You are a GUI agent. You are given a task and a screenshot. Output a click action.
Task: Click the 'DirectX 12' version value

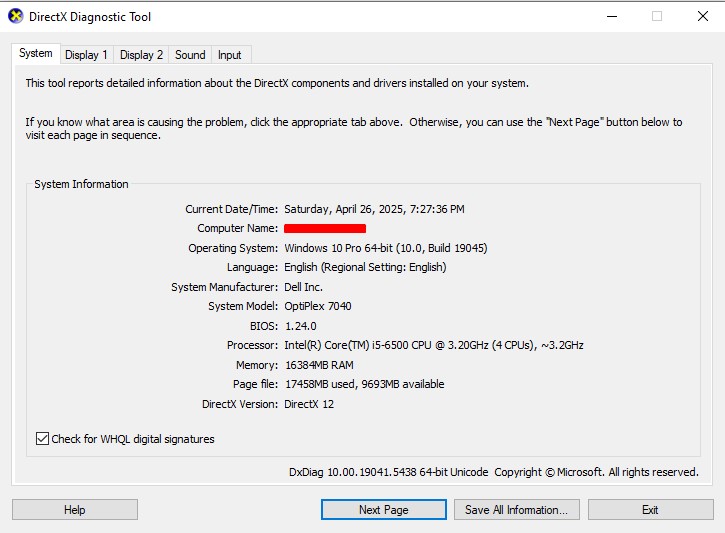pyautogui.click(x=309, y=404)
